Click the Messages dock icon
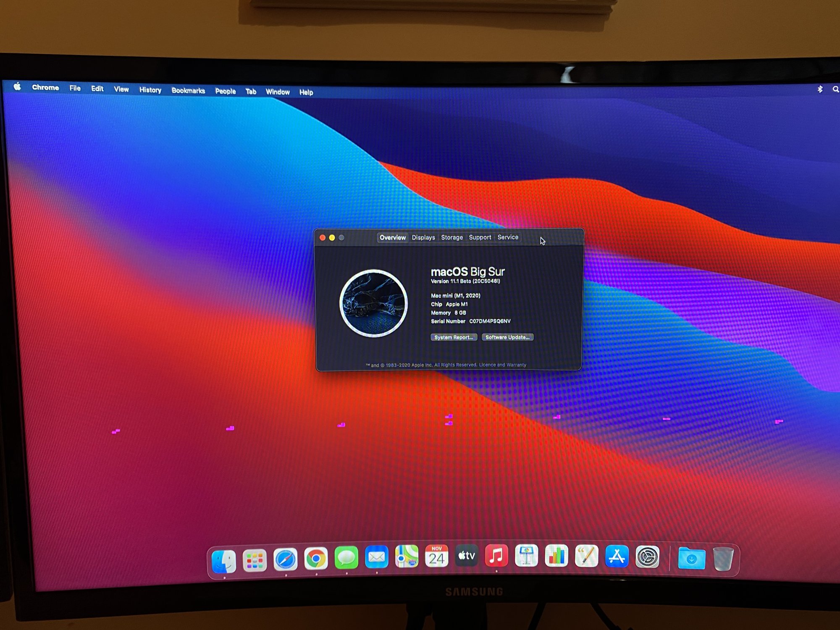 (346, 558)
